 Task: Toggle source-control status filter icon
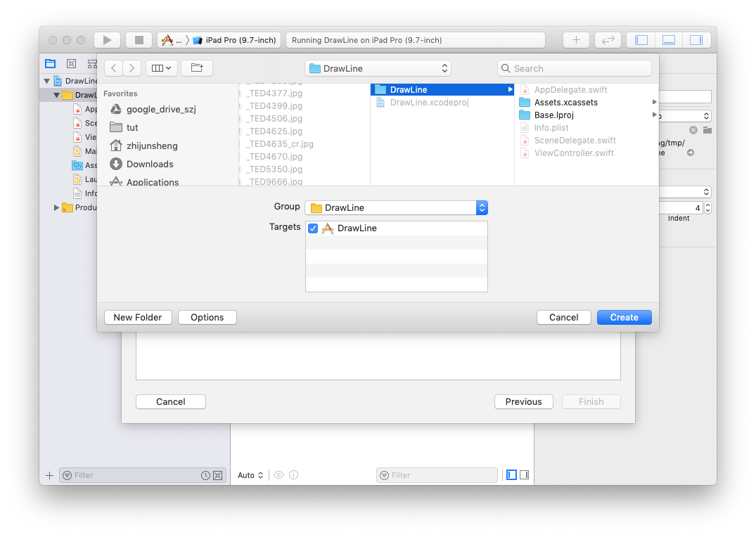click(218, 475)
